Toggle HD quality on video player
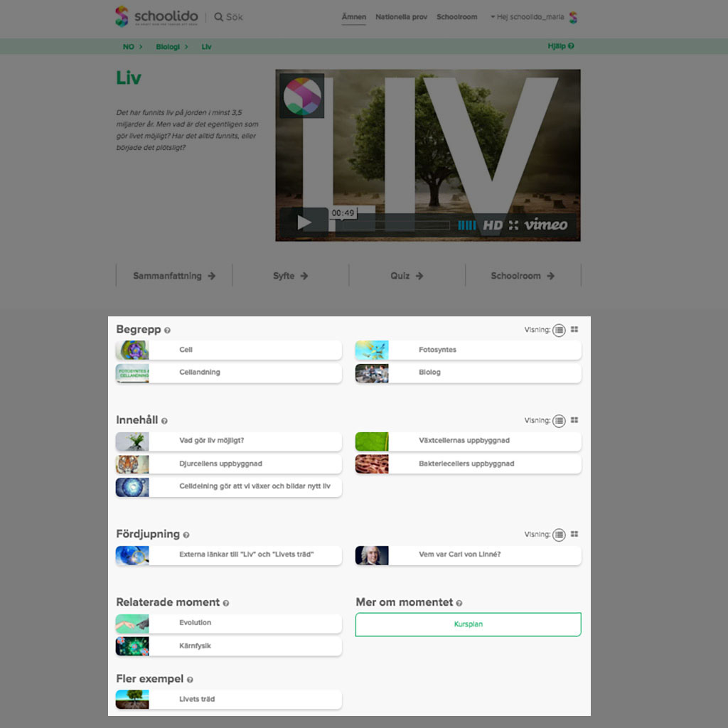This screenshot has height=728, width=728. pos(493,225)
